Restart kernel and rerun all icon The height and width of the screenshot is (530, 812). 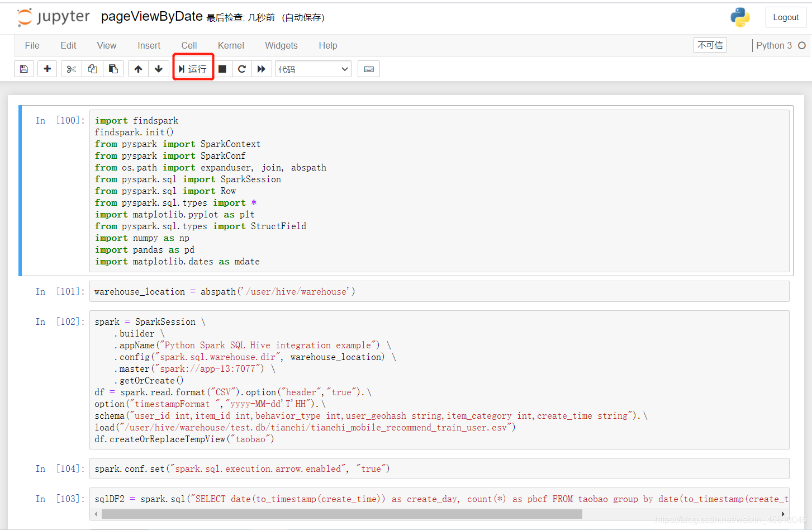pyautogui.click(x=262, y=69)
